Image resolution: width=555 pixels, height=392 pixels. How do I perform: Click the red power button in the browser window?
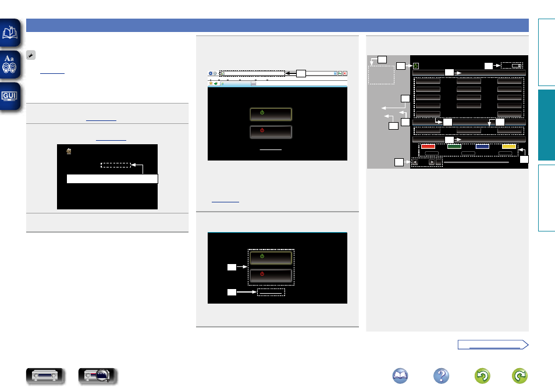pos(271,132)
